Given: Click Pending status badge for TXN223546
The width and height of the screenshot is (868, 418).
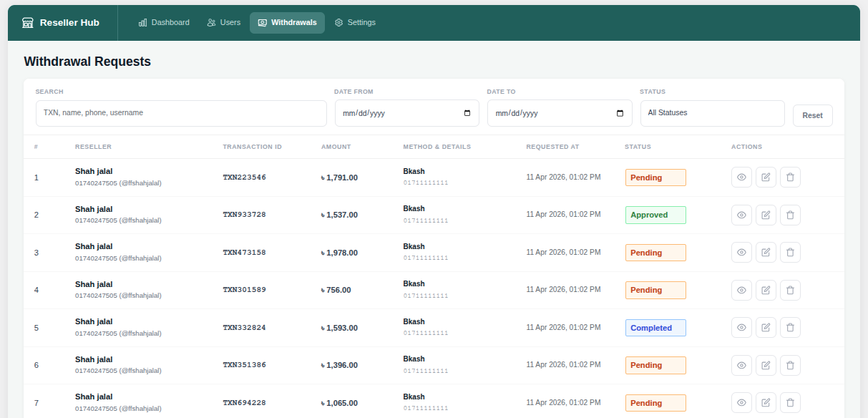Looking at the screenshot, I should [x=655, y=178].
